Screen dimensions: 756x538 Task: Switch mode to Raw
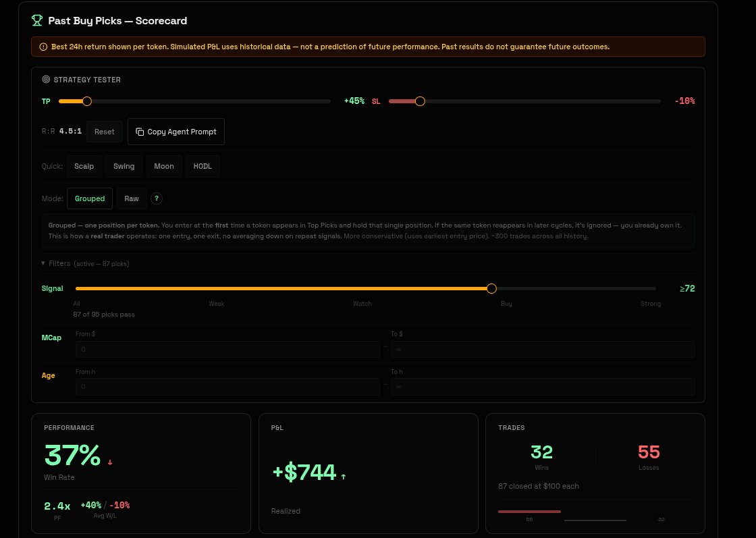click(132, 198)
